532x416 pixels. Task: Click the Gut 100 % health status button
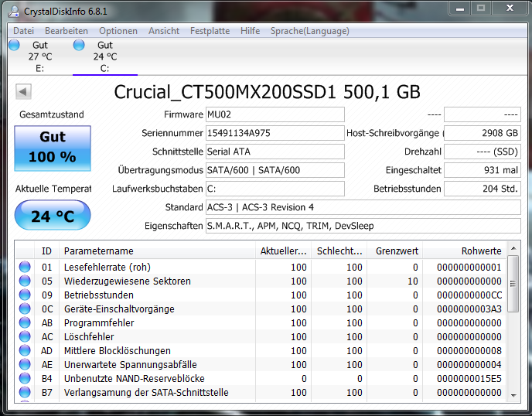(x=53, y=148)
